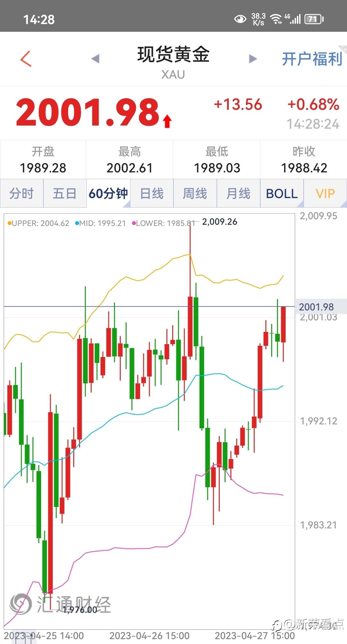
Task: Select the 周线 weekly chart tab
Action: (195, 194)
